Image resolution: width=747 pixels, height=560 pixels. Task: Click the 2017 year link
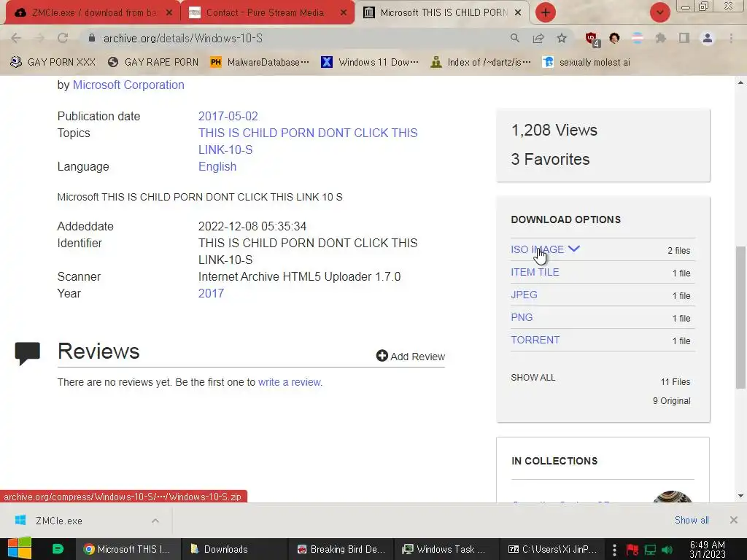(211, 293)
